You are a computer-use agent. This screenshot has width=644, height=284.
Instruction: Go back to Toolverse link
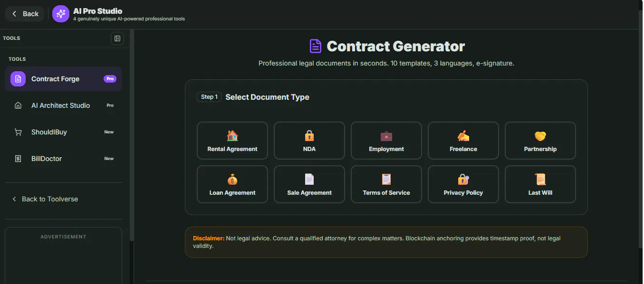(x=45, y=199)
